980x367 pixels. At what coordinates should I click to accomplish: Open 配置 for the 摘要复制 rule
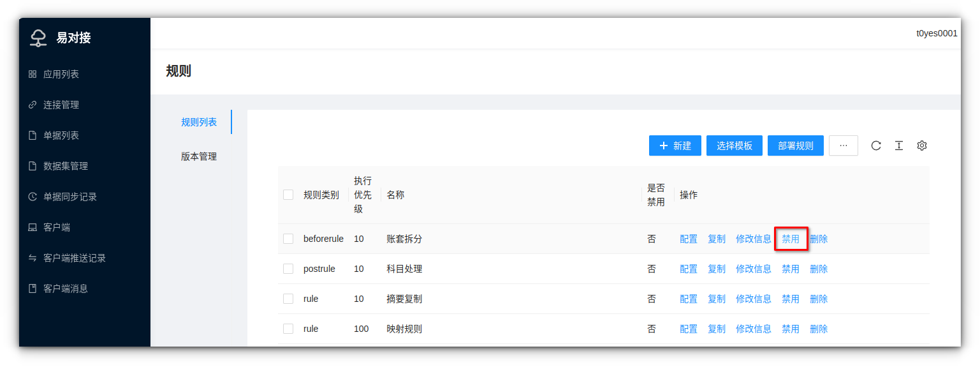tap(689, 299)
